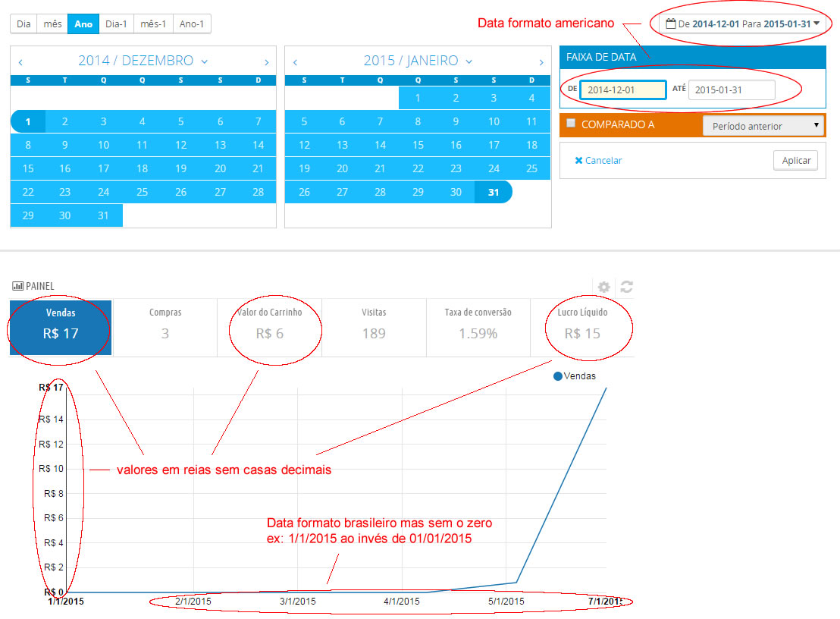Go to previous month before Dezembro
Image resolution: width=840 pixels, height=619 pixels.
(x=20, y=62)
